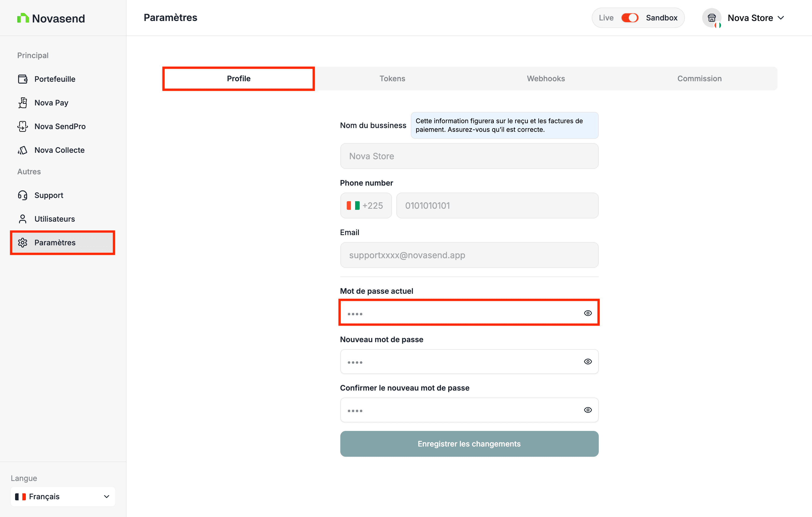Click the Principal section label
This screenshot has height=517, width=812.
click(33, 55)
